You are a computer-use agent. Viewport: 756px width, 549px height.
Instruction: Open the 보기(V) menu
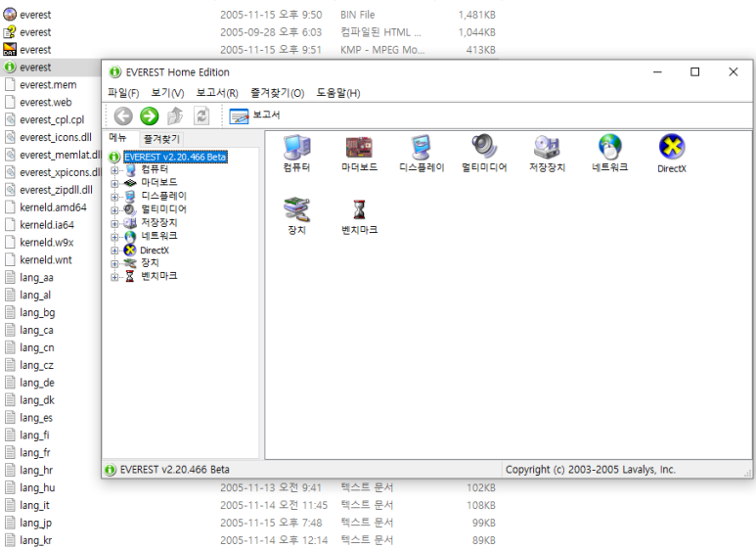(x=167, y=93)
